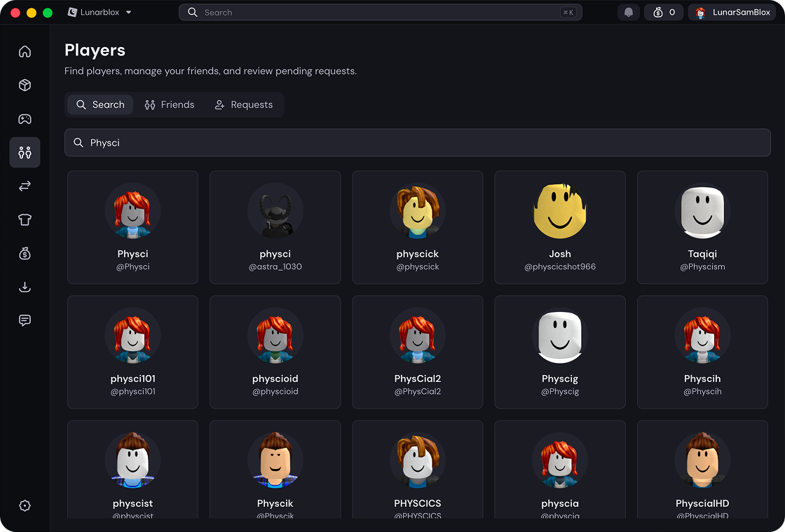Image resolution: width=785 pixels, height=532 pixels.
Task: Open the settings gear in sidebar
Action: click(25, 505)
